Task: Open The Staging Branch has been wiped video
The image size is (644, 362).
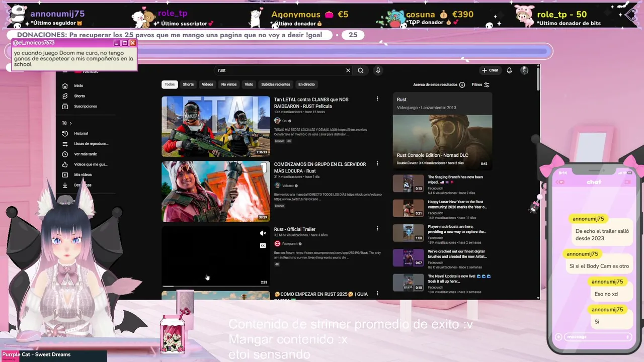Action: point(409,184)
